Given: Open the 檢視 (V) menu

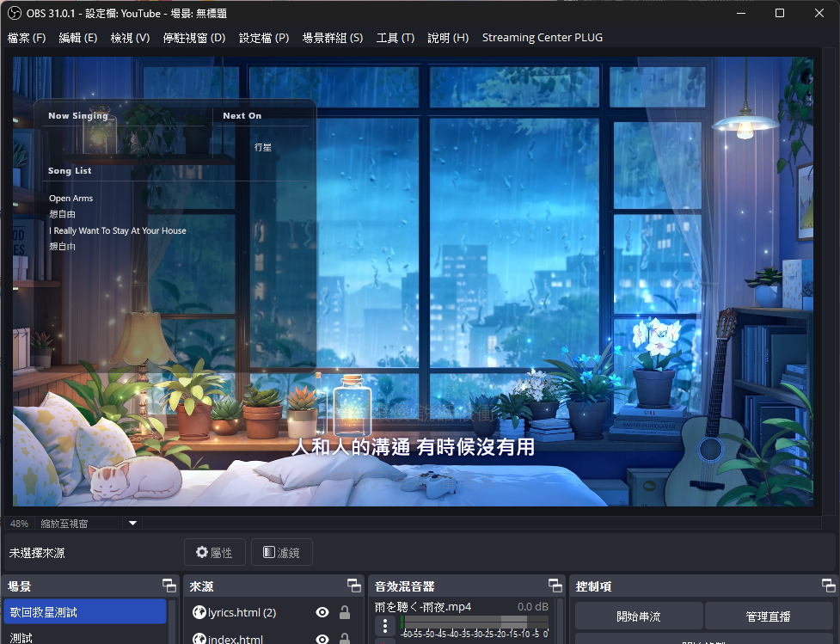Looking at the screenshot, I should (x=130, y=38).
